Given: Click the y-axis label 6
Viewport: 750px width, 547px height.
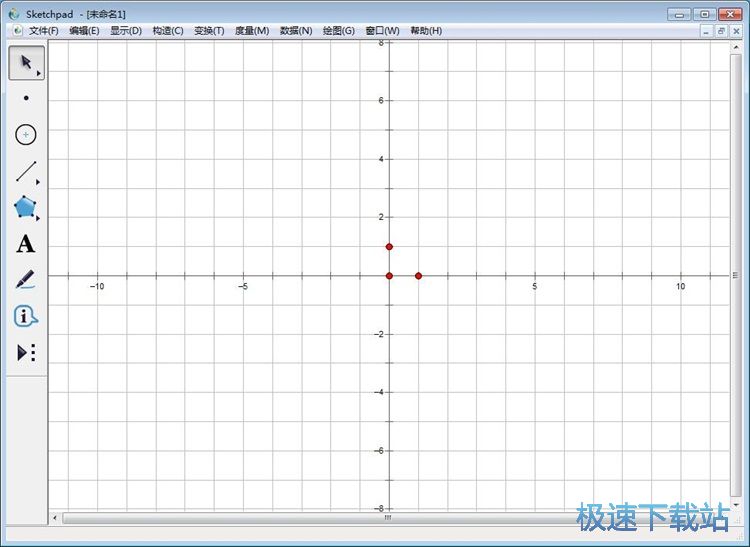Looking at the screenshot, I should [x=381, y=100].
